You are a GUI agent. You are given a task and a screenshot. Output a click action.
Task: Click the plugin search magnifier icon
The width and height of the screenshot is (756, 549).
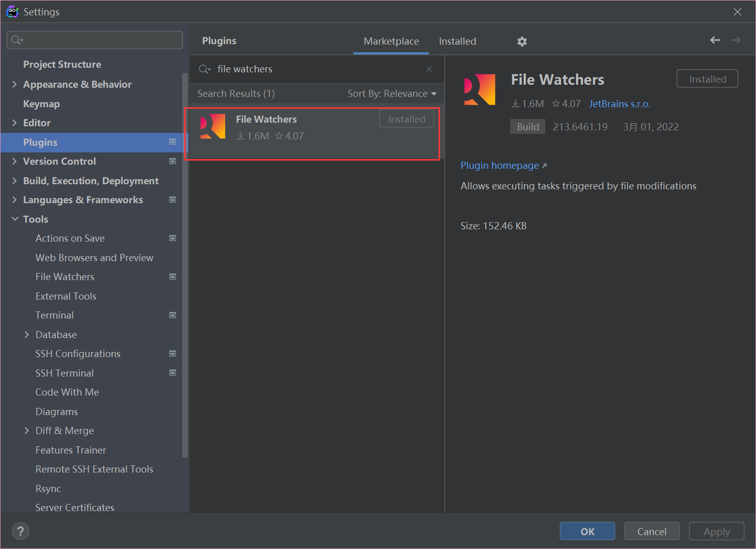click(205, 69)
